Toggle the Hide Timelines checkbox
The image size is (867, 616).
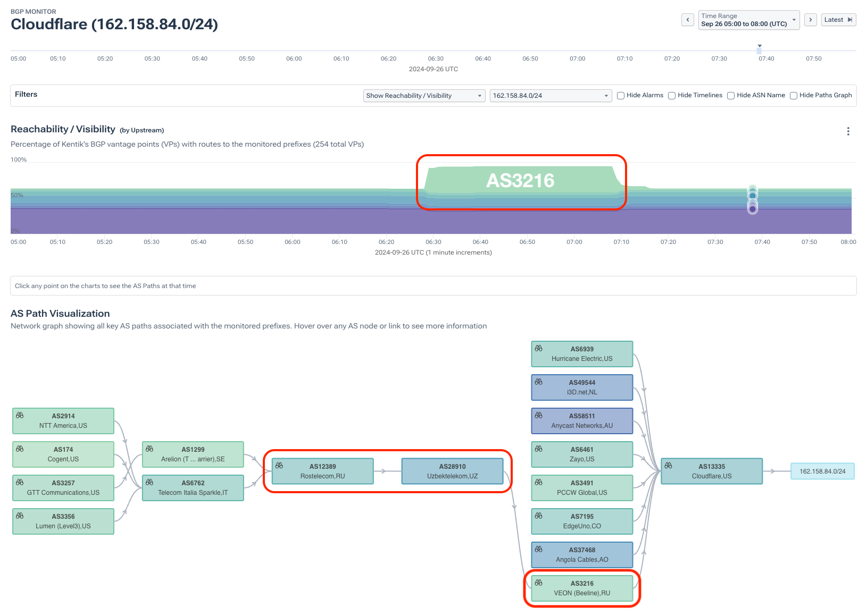point(672,96)
